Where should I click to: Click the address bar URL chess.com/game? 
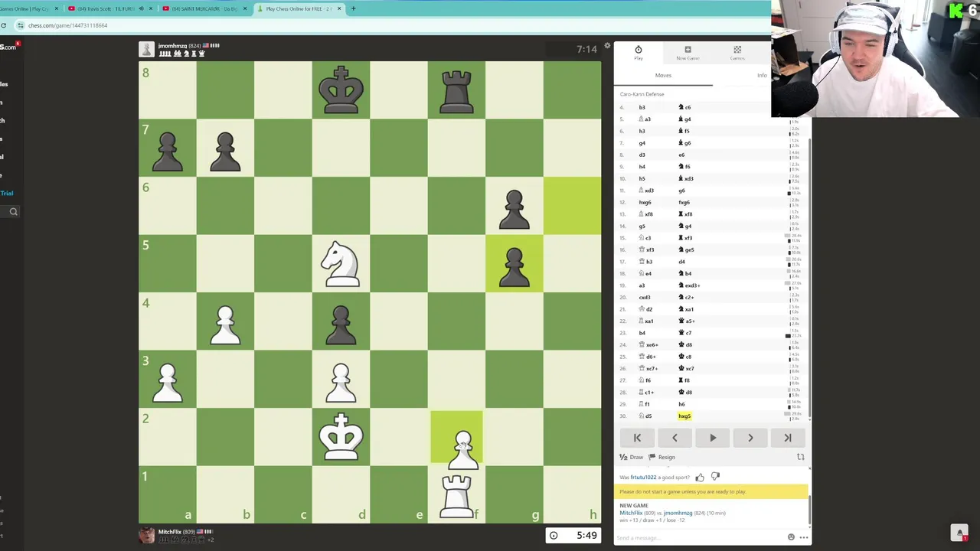click(67, 25)
